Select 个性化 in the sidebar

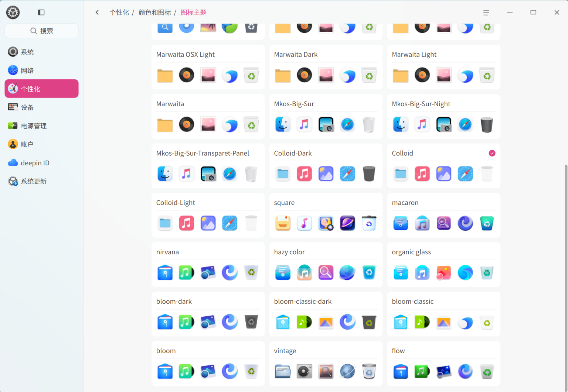[x=41, y=89]
